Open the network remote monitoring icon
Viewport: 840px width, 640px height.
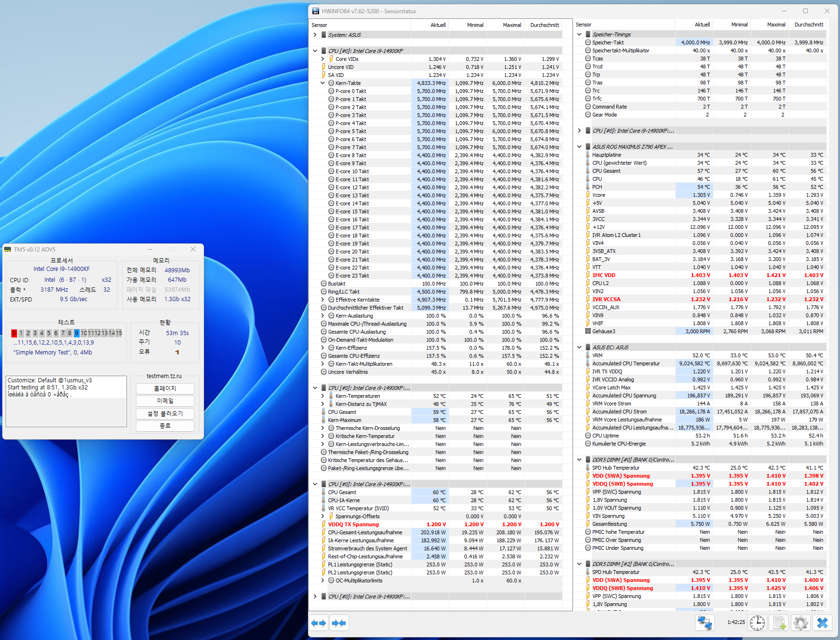tap(705, 623)
